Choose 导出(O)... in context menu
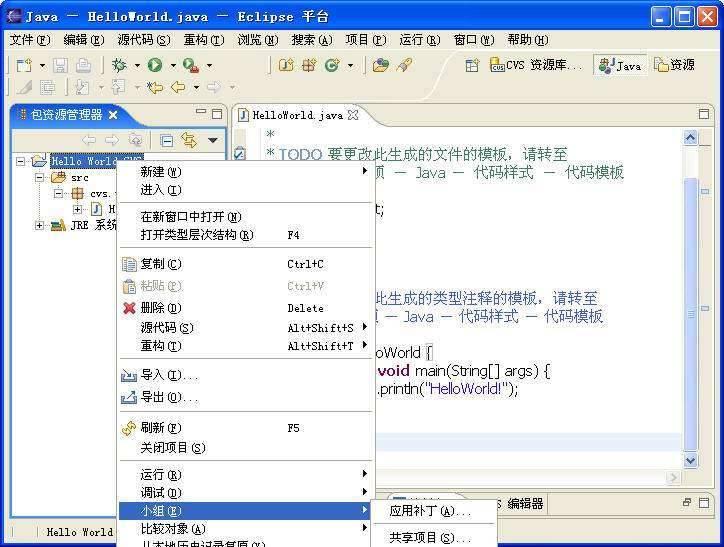Viewport: 724px width, 547px height. click(246, 397)
